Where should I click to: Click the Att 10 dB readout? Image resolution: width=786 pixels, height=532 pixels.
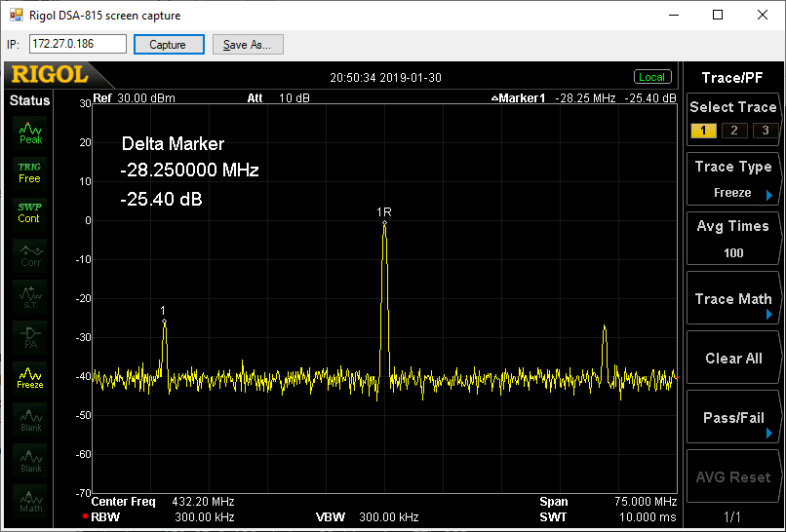(278, 97)
